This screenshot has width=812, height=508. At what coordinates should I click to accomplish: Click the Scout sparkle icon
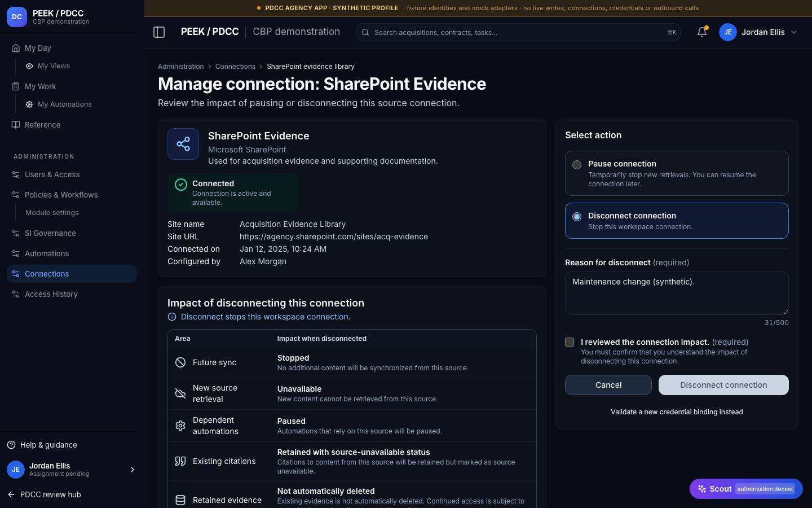click(x=702, y=489)
